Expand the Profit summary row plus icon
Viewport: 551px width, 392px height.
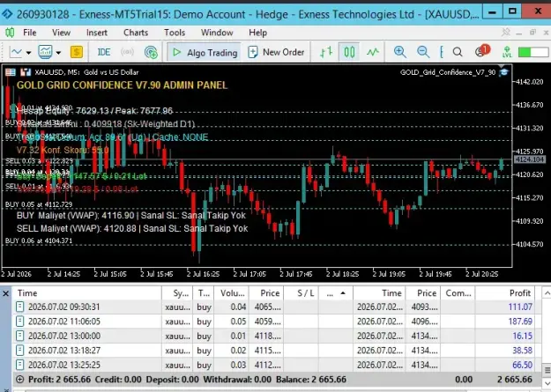(20, 380)
